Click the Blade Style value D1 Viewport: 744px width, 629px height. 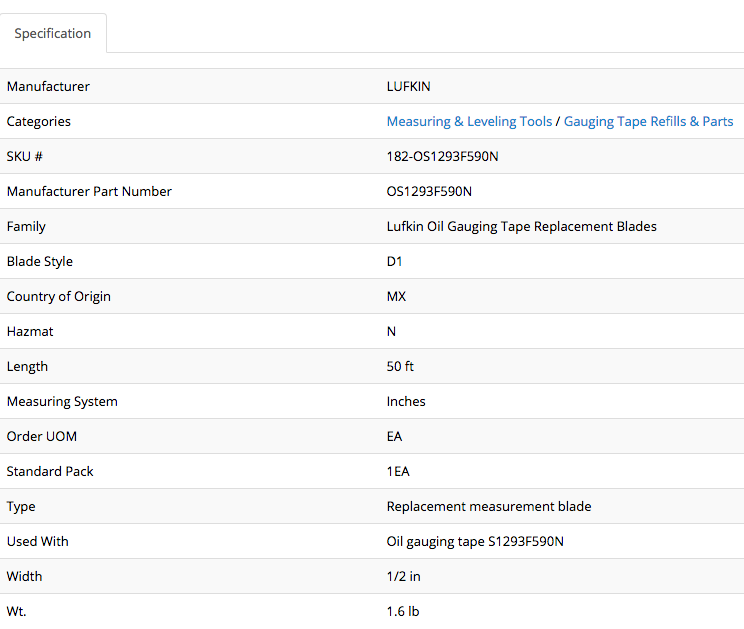(396, 261)
